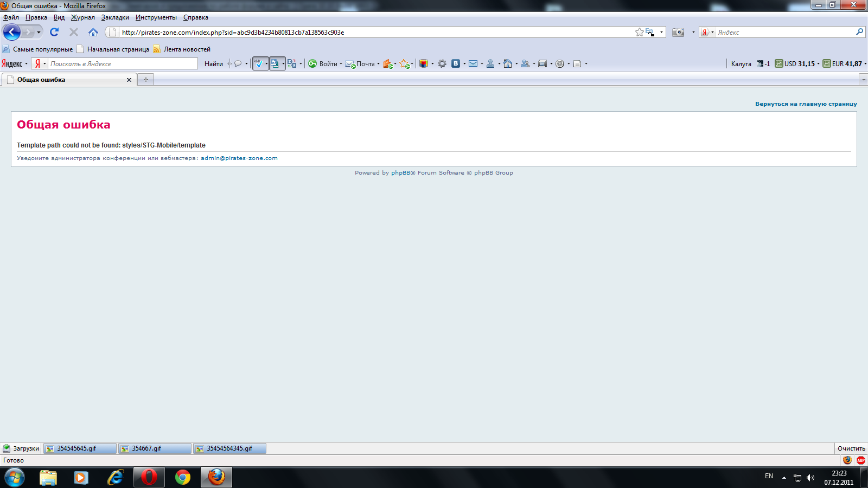868x488 pixels.
Task: Open the Инструменты menu
Action: (156, 17)
